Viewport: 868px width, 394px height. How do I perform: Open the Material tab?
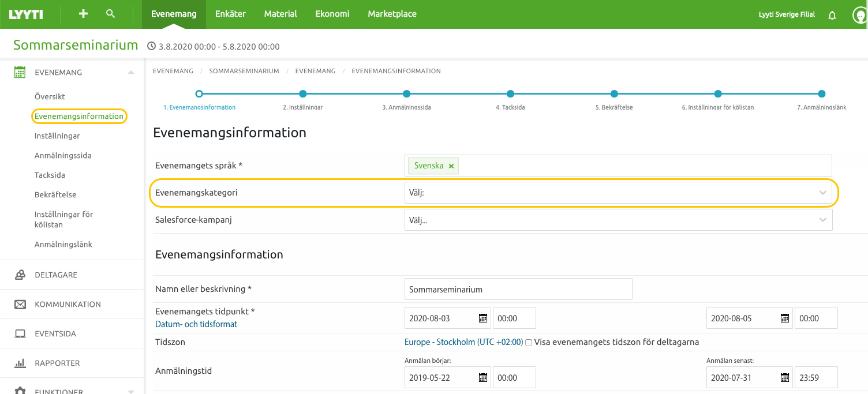(x=280, y=14)
